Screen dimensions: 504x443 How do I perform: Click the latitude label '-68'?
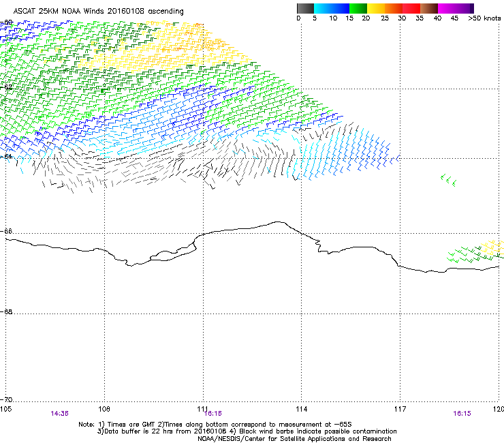pos(7,311)
